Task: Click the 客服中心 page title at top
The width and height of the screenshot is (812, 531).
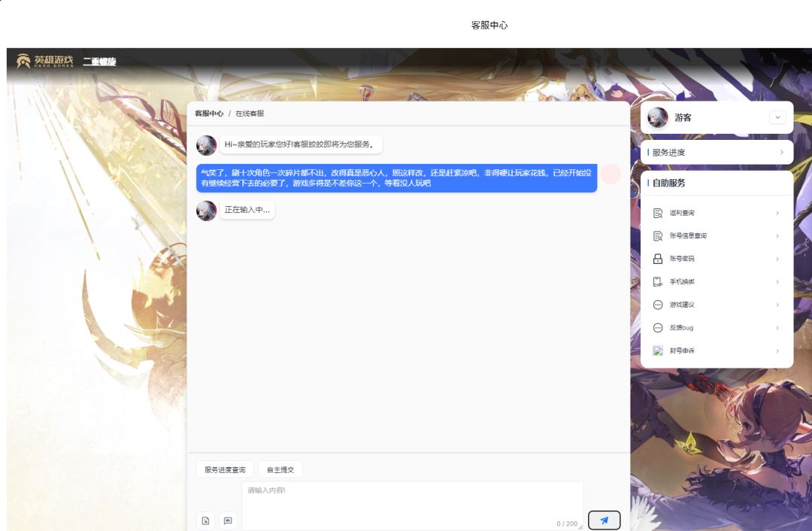Action: (x=489, y=26)
